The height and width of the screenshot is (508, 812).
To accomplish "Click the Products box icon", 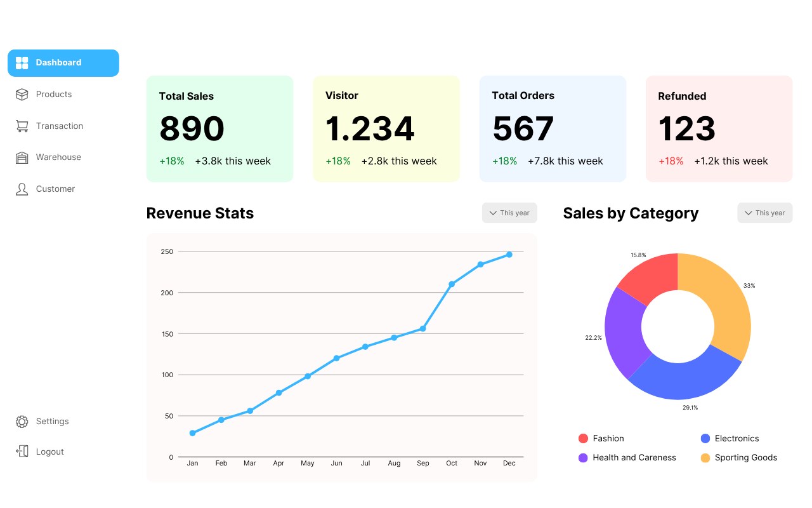I will 22,95.
